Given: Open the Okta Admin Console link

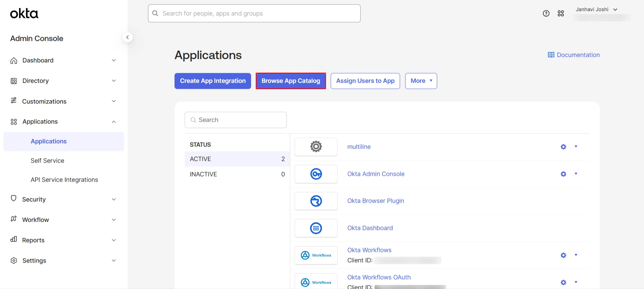Looking at the screenshot, I should coord(376,174).
